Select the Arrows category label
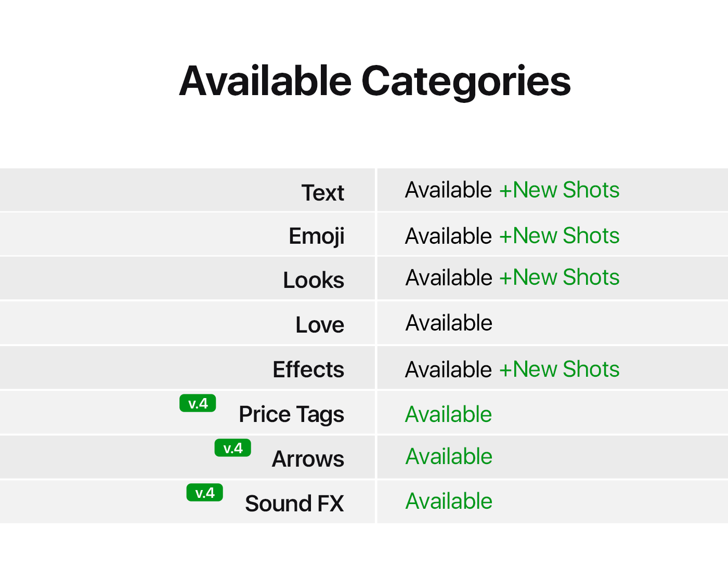The height and width of the screenshot is (581, 728). pos(308,459)
